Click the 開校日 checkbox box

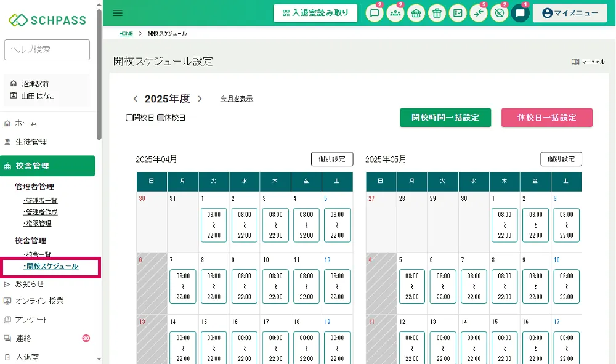click(x=129, y=118)
